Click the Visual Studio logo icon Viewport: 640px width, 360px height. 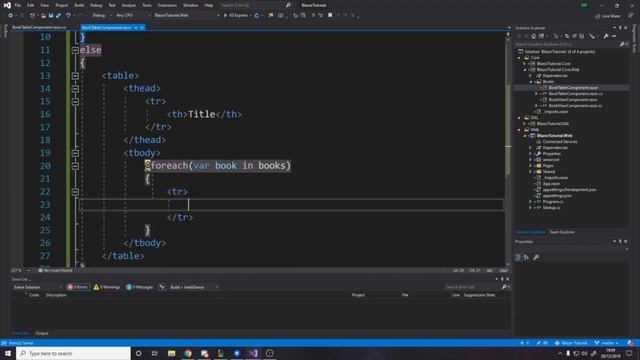point(7,5)
